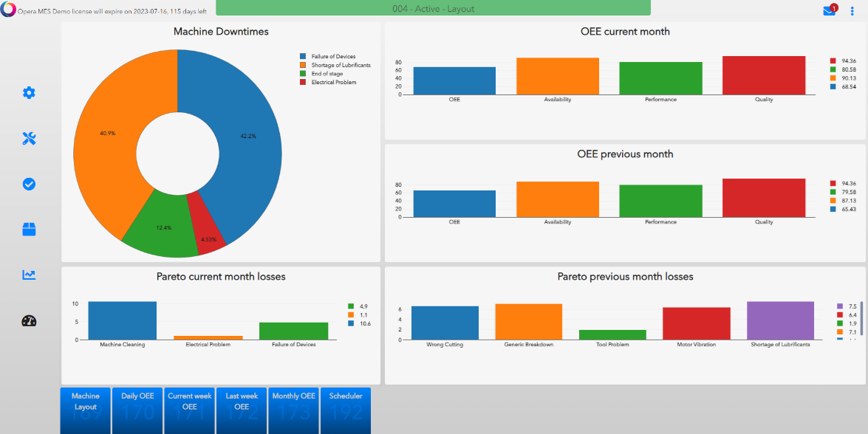This screenshot has width=868, height=434.
Task: Open the line chart analytics icon
Action: [29, 275]
